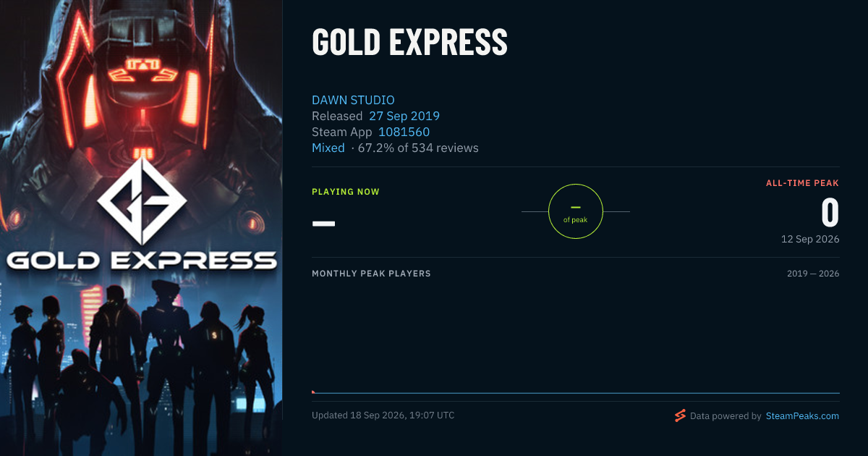Click the Gold Express cover art thumbnail
Screen dimensions: 868x456
point(141,228)
